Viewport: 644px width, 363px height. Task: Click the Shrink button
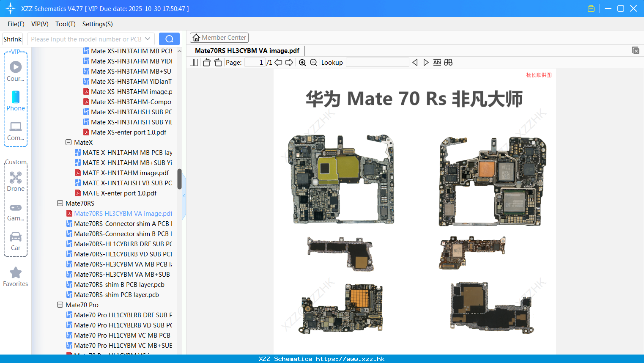(x=13, y=39)
